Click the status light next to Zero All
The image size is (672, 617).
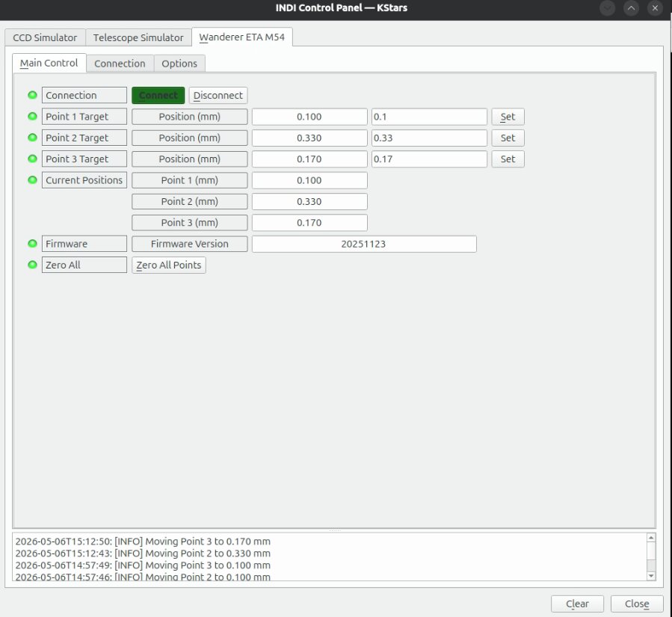[32, 265]
